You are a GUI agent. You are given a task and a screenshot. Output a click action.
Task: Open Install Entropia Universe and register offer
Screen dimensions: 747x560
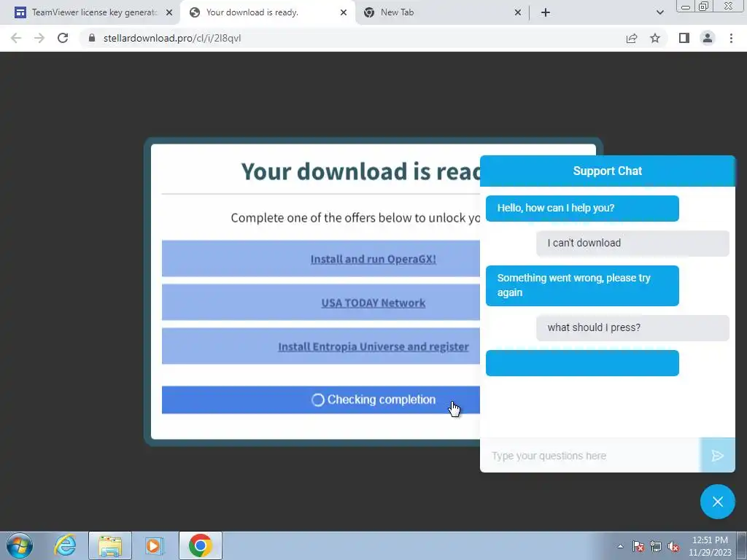click(x=373, y=346)
